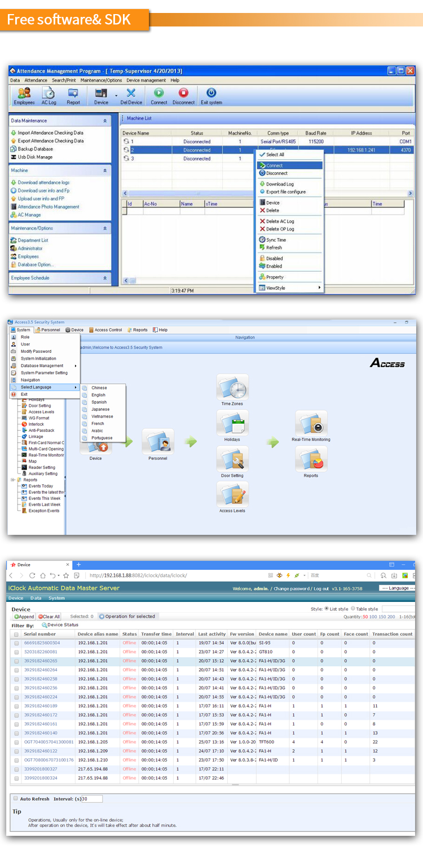
Task: Click the Append button
Action: click(x=24, y=617)
